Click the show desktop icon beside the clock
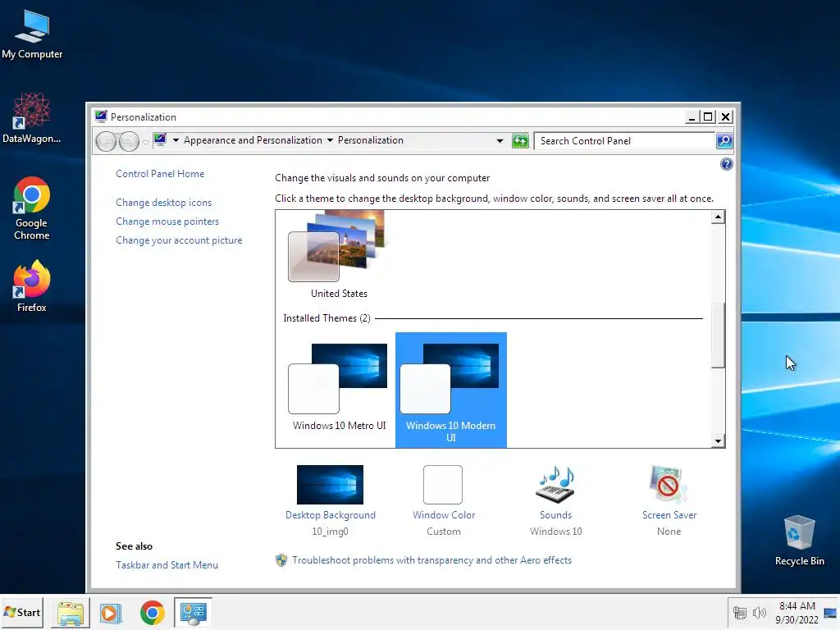Image resolution: width=840 pixels, height=630 pixels. 830,613
